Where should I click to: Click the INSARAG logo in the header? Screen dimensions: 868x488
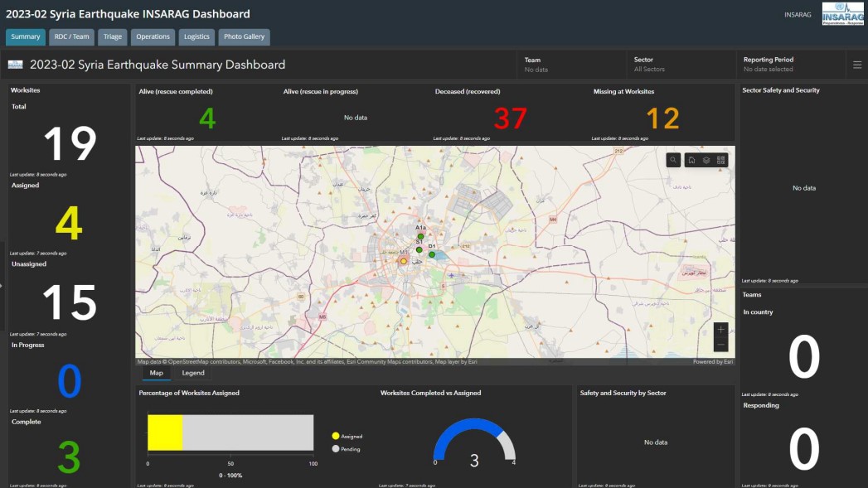[x=842, y=14]
